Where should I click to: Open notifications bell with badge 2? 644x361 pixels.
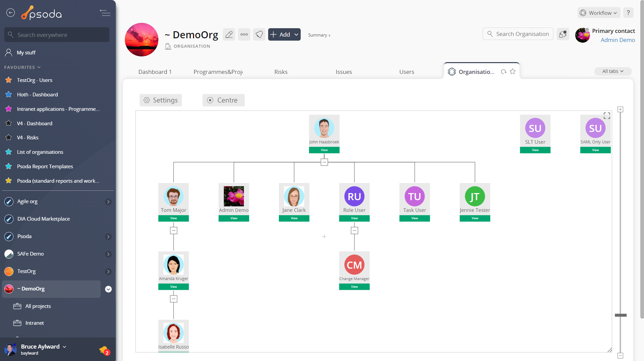pyautogui.click(x=104, y=351)
